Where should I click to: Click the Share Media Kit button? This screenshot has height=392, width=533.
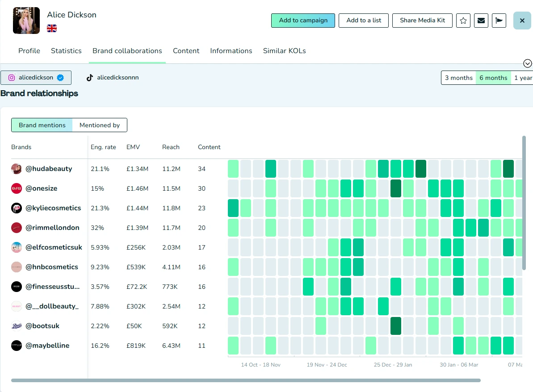(422, 21)
